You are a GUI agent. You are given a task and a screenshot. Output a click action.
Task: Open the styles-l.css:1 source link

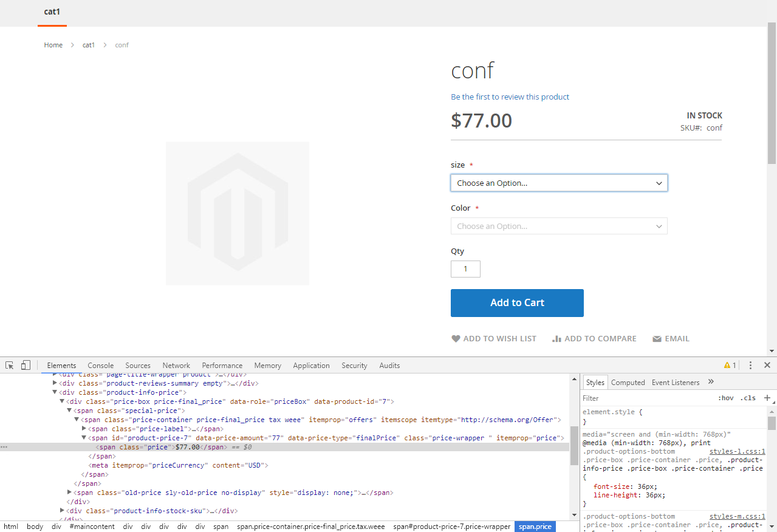coord(738,451)
